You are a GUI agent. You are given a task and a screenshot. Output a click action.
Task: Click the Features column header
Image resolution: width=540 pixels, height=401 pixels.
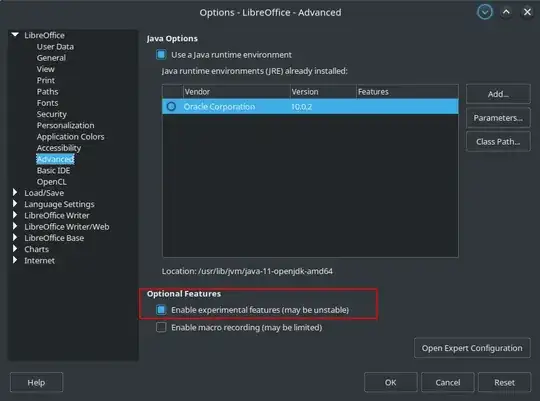point(407,92)
